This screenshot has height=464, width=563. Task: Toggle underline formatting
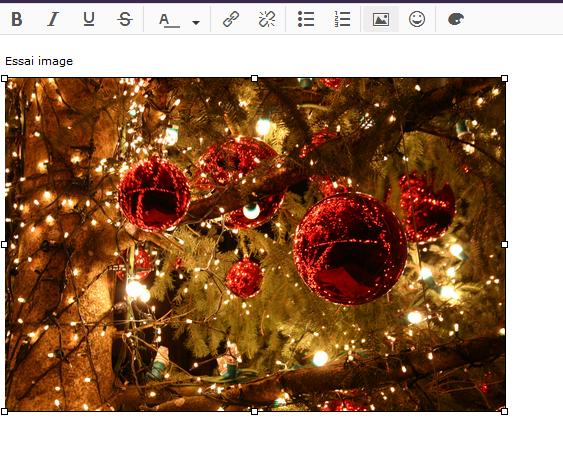point(89,19)
